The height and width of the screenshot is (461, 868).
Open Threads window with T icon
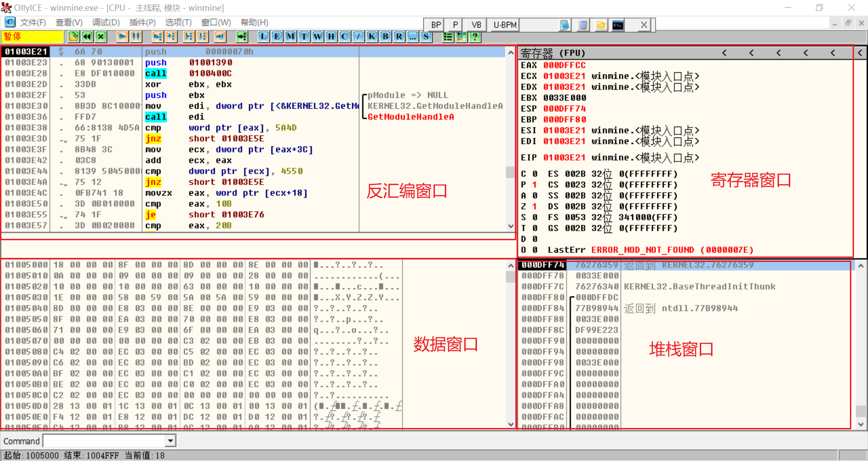click(x=304, y=37)
